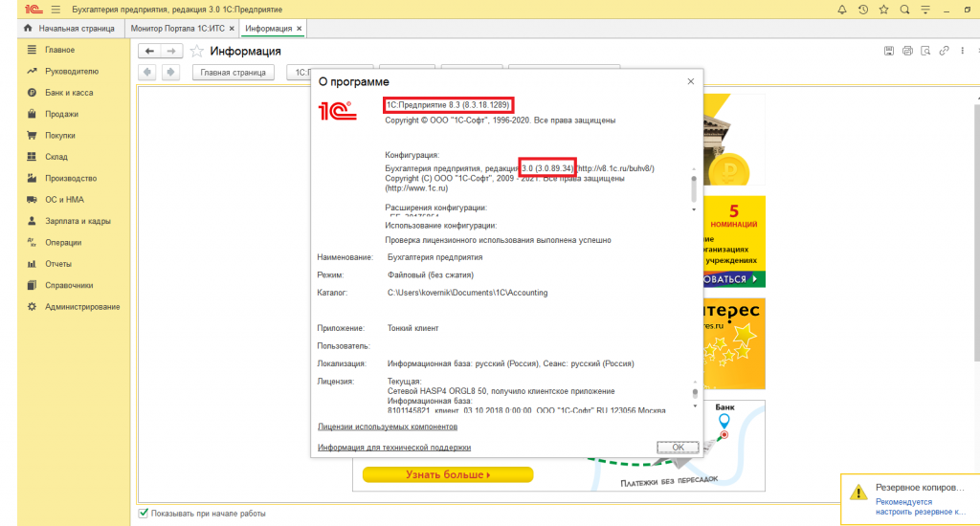Click the print icon
The height and width of the screenshot is (526, 980).
[x=907, y=51]
